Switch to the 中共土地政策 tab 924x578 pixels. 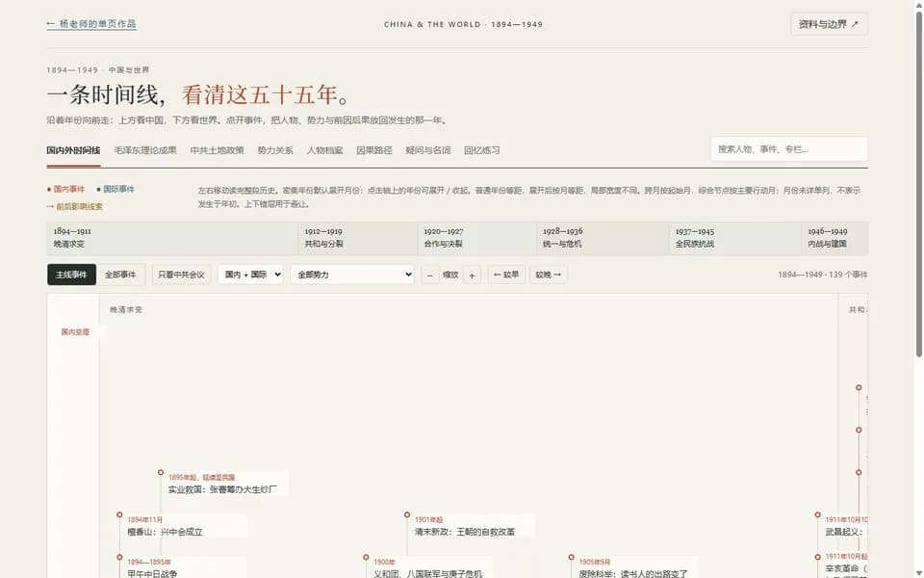(217, 150)
